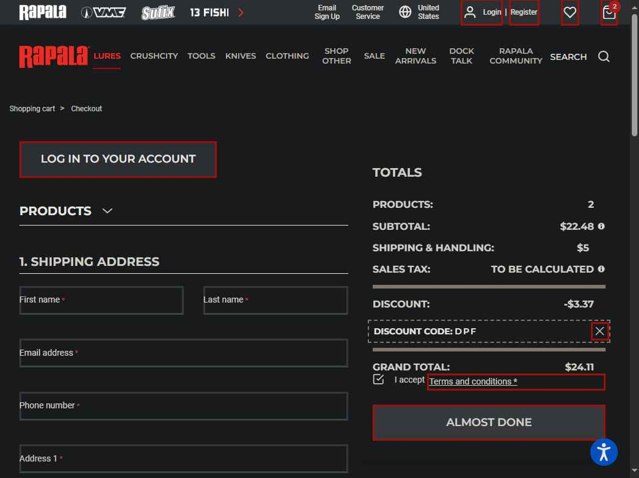The width and height of the screenshot is (639, 478).
Task: Open the Tools menu
Action: pyautogui.click(x=201, y=56)
